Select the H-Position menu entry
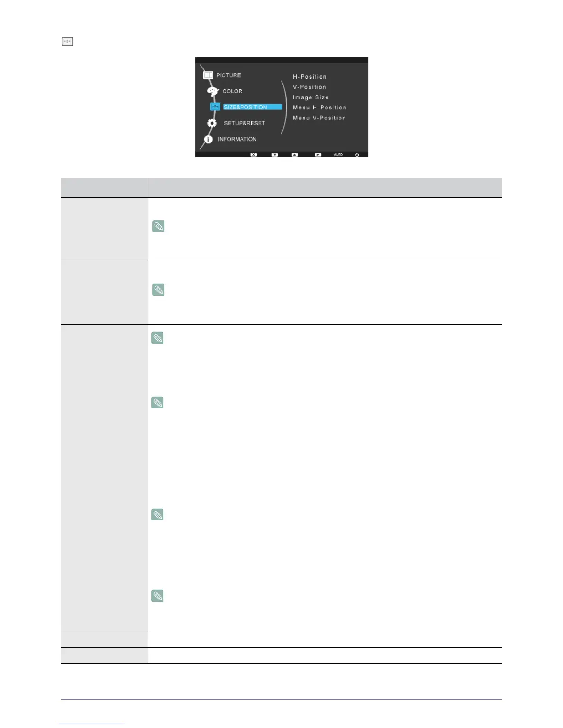The height and width of the screenshot is (728, 563). click(310, 77)
